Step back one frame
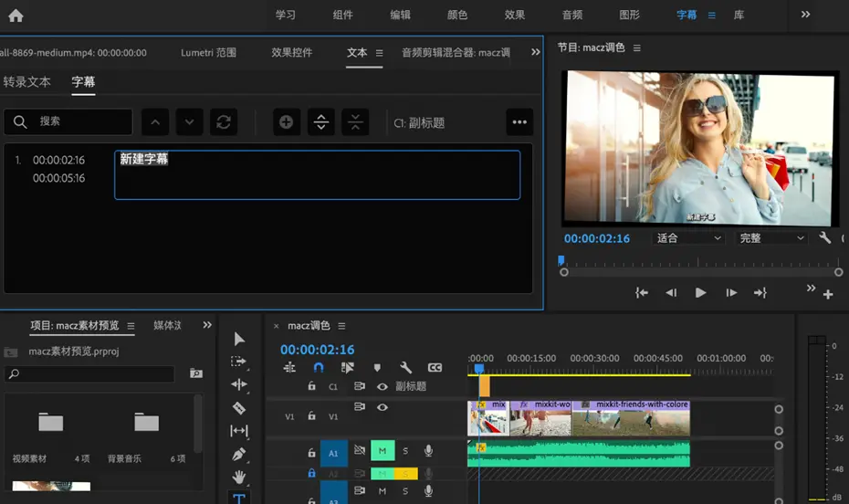This screenshot has height=504, width=849. point(671,293)
